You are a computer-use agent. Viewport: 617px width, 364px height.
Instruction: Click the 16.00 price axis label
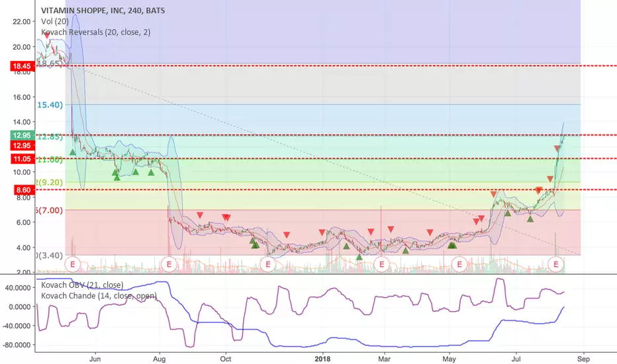click(22, 97)
